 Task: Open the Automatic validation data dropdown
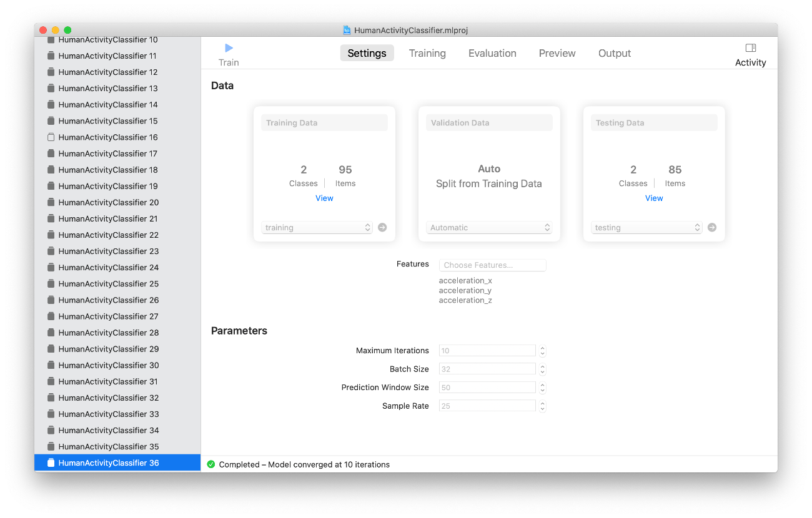(x=489, y=228)
